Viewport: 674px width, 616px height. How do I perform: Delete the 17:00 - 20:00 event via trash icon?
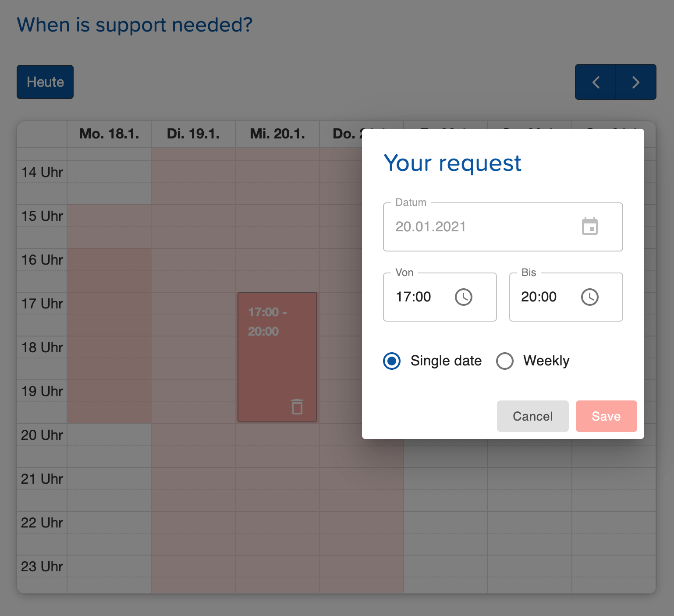[297, 407]
